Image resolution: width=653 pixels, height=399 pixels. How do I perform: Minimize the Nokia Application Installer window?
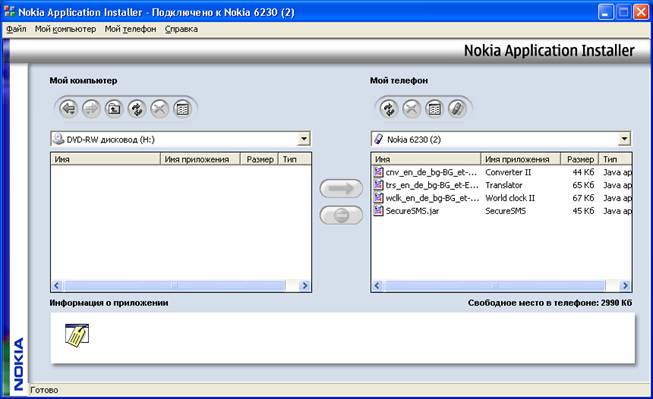(x=606, y=12)
